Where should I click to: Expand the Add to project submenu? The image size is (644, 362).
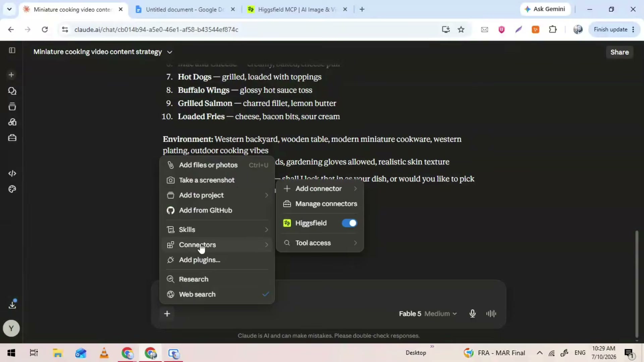point(217,195)
